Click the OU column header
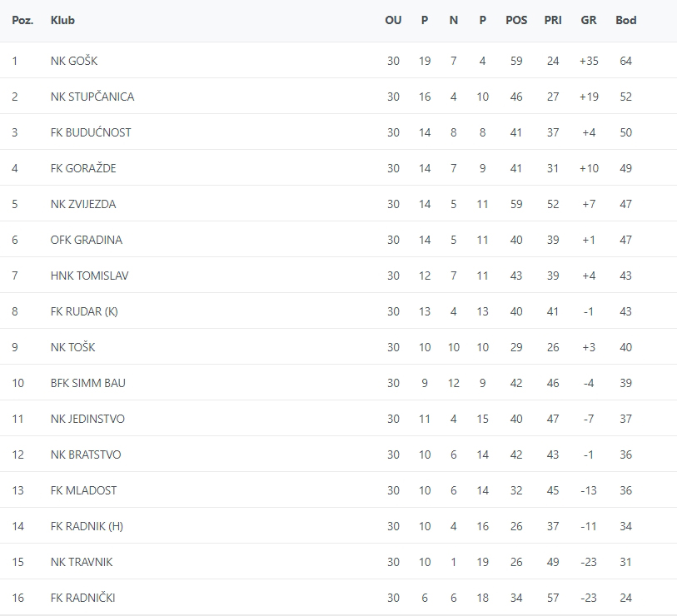 click(393, 20)
